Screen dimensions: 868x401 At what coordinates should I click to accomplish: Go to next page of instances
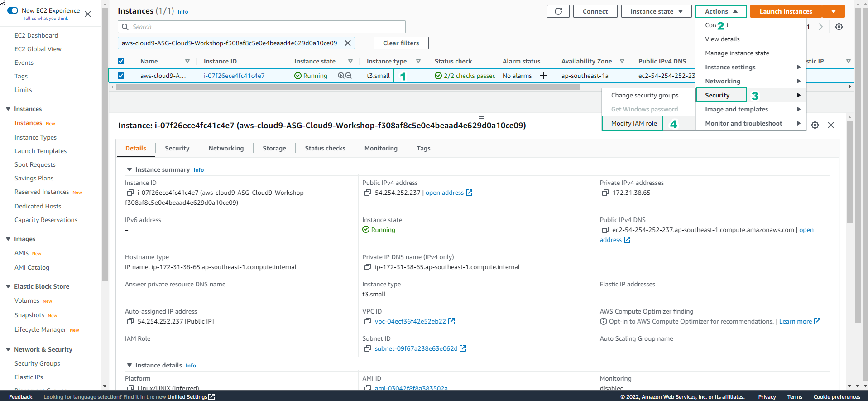[x=821, y=27]
